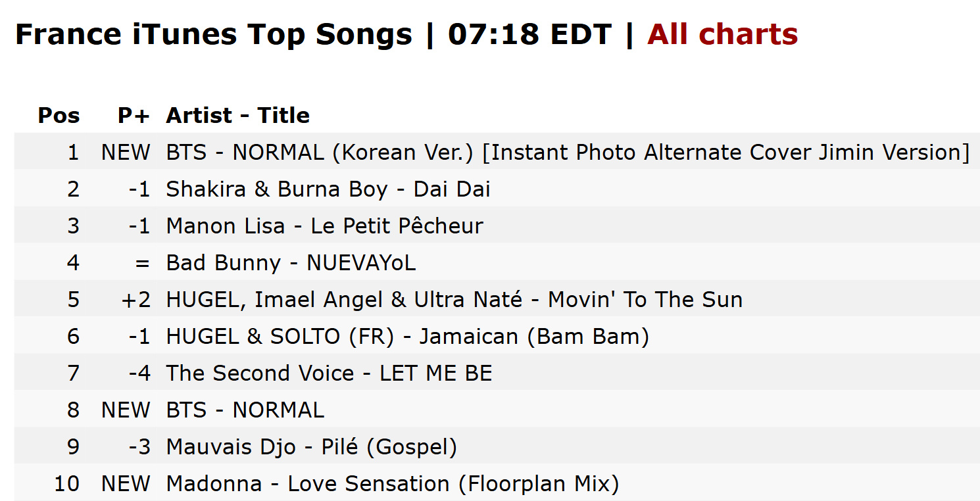Click HUGEL & SOLTO Jamaican (Bam Bam)

(x=407, y=337)
